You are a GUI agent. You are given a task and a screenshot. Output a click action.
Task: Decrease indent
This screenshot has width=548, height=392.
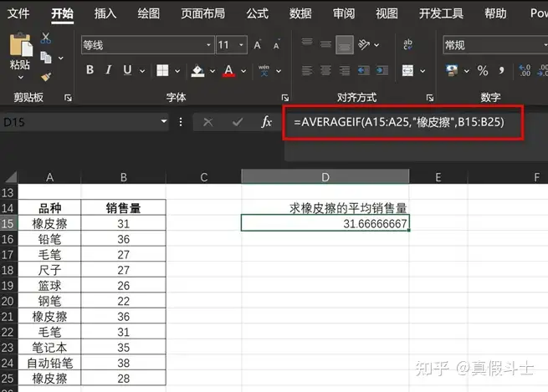point(364,70)
